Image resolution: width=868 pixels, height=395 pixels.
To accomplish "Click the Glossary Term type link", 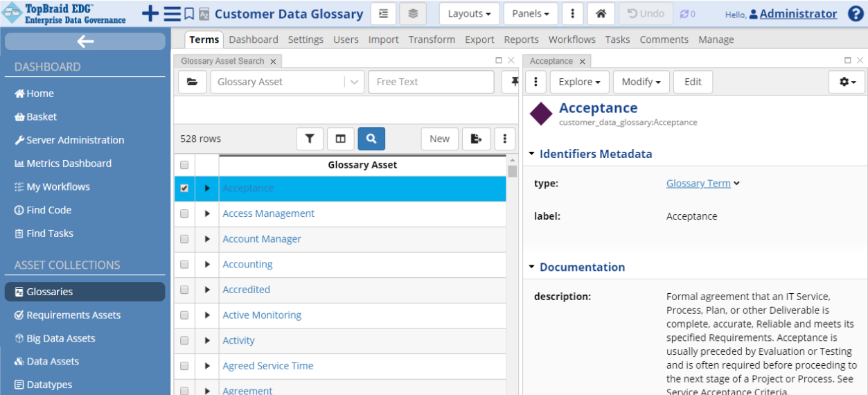I will point(698,184).
